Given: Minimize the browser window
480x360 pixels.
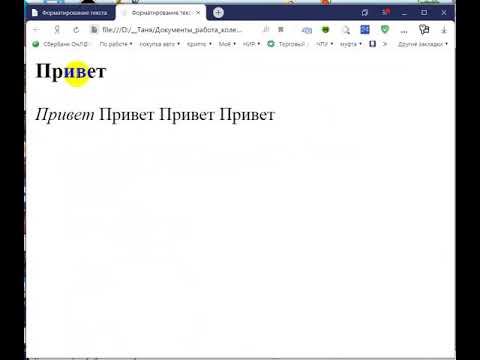Looking at the screenshot, I should [404, 13].
